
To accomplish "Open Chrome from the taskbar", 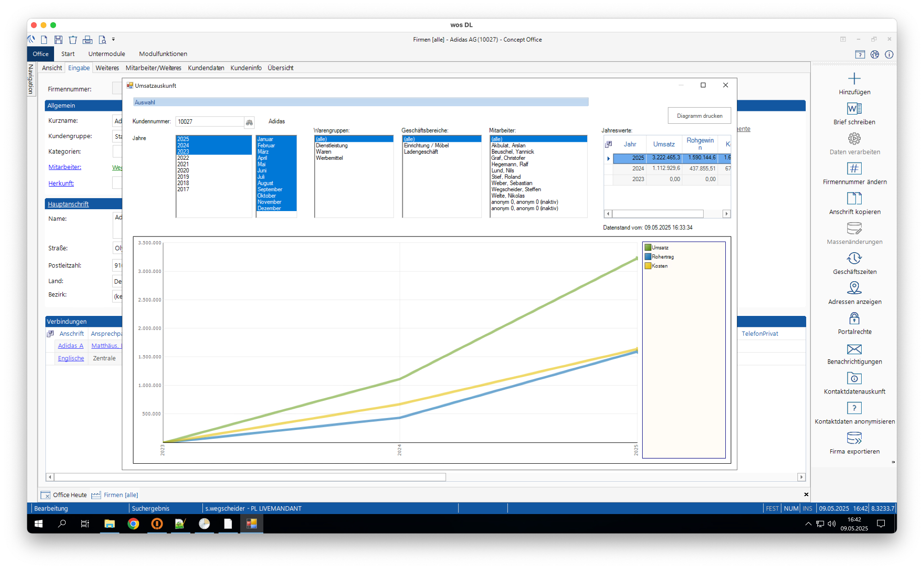I will pyautogui.click(x=133, y=524).
